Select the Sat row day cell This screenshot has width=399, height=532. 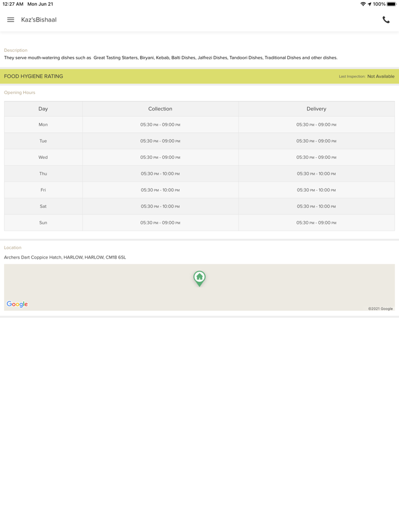[x=43, y=206]
